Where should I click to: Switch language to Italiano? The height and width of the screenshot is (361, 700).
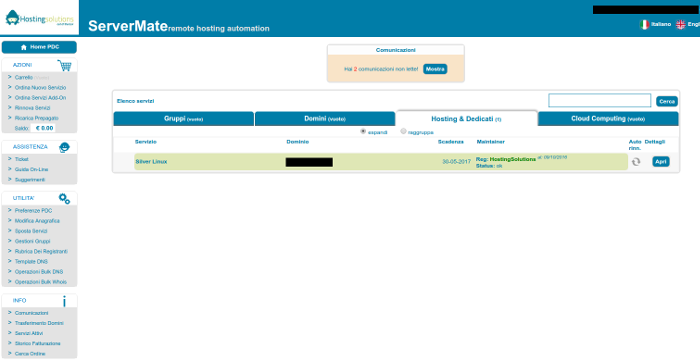click(x=661, y=25)
